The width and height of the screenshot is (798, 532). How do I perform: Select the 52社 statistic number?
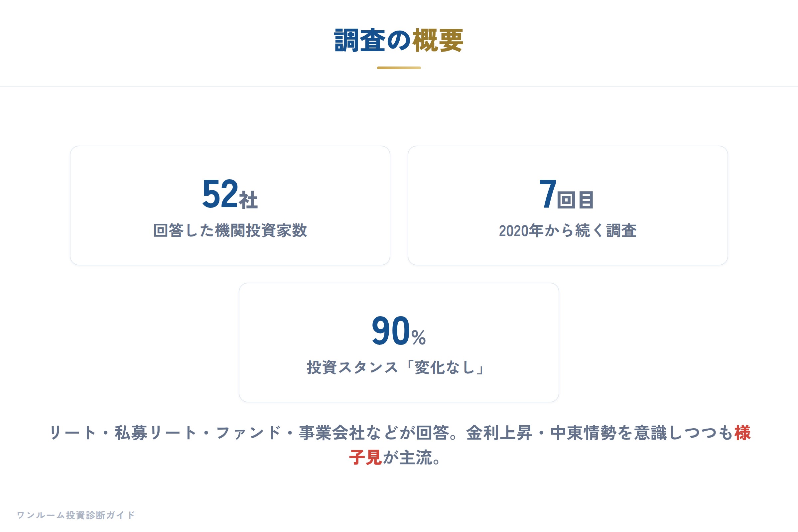tap(230, 194)
